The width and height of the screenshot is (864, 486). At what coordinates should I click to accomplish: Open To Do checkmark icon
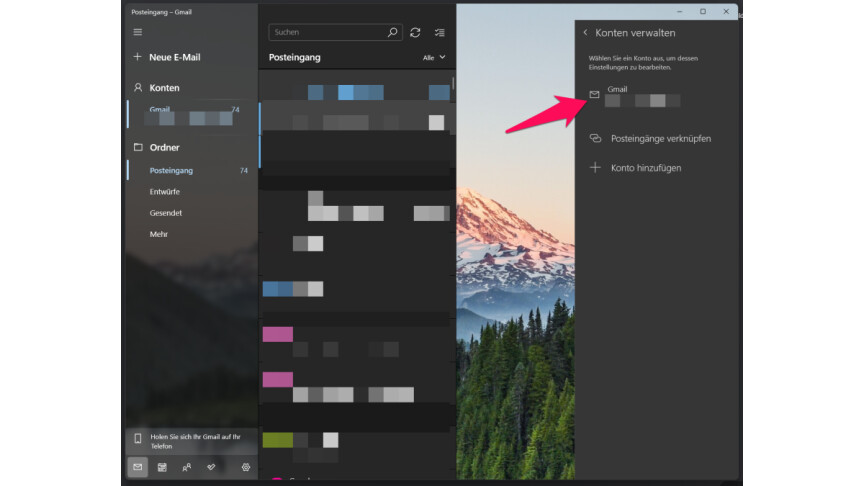click(x=211, y=467)
